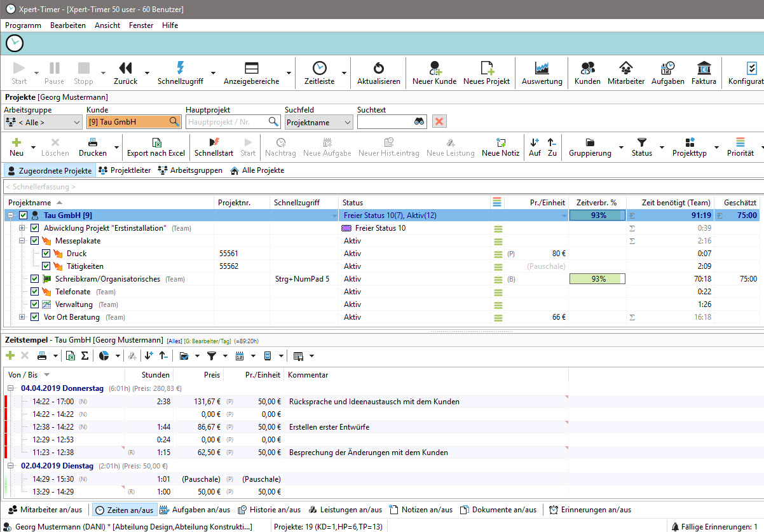The image size is (764, 532).
Task: Click the Aktualisieren refresh icon
Action: (379, 68)
